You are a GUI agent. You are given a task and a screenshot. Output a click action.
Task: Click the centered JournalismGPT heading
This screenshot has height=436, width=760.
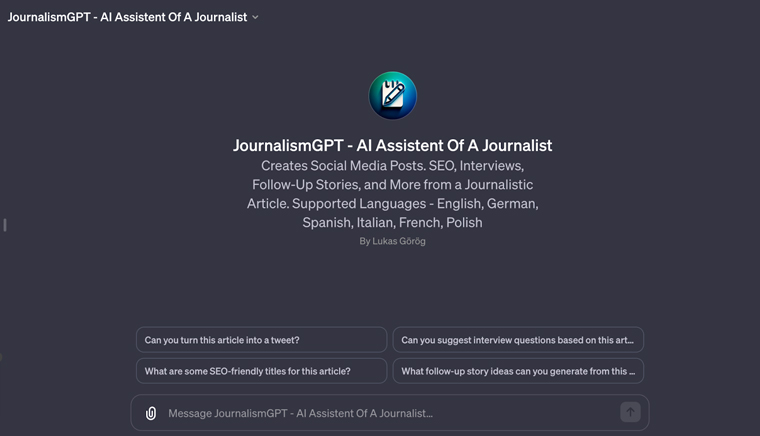pyautogui.click(x=392, y=145)
